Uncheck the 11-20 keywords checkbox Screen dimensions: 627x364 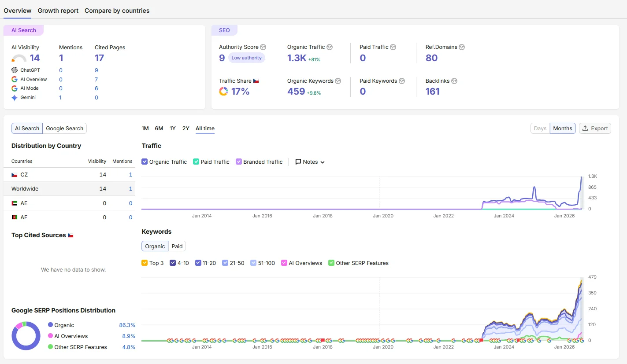[198, 263]
